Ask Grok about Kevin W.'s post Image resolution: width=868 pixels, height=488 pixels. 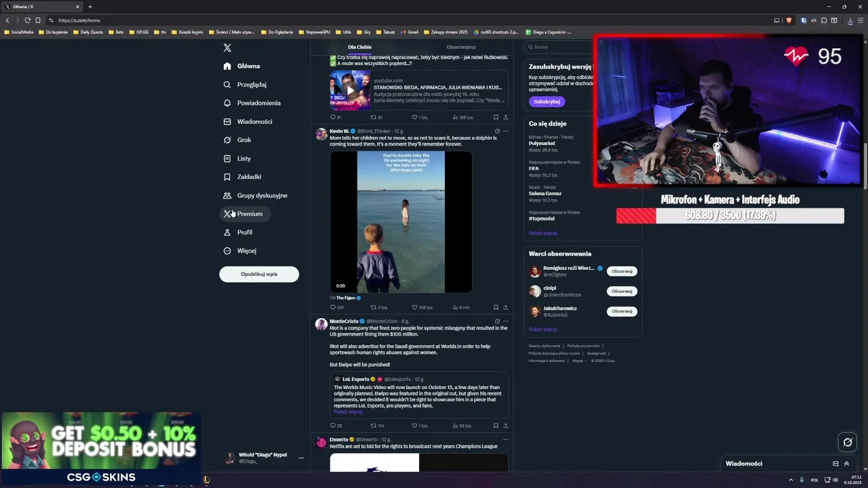click(x=497, y=131)
